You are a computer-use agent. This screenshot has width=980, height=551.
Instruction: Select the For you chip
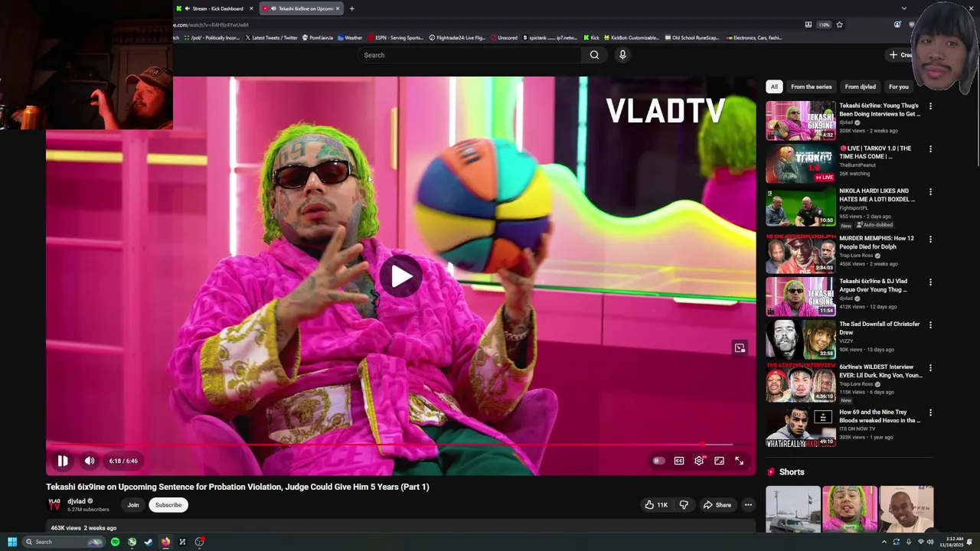tap(899, 86)
